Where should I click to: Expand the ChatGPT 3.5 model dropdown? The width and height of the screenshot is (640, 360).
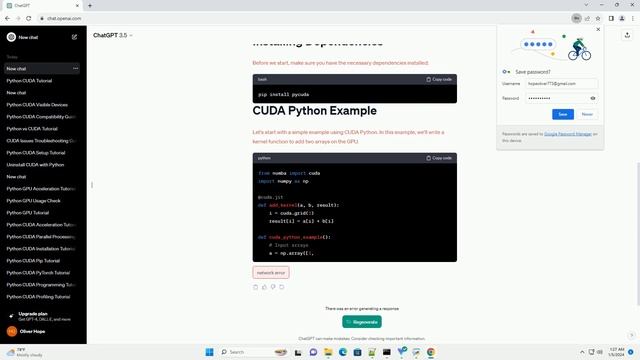(x=113, y=36)
